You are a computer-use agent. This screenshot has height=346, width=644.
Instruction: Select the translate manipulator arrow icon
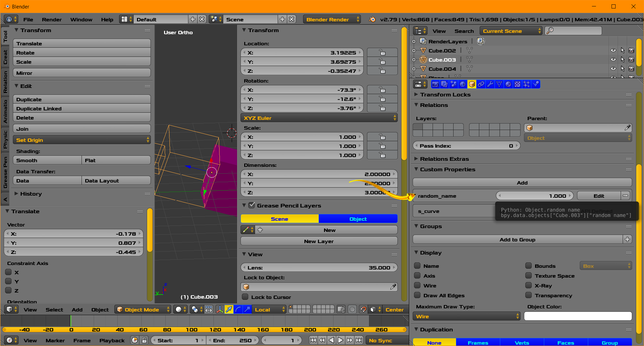point(229,309)
